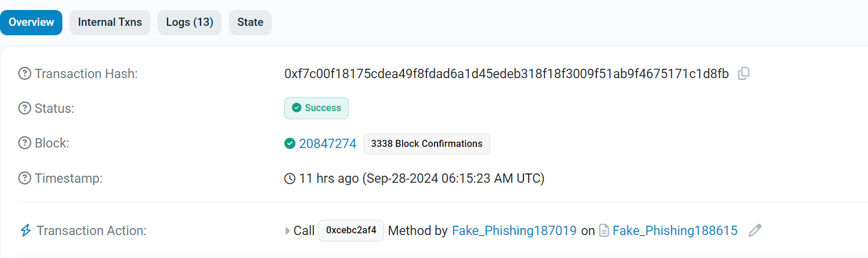Click the clock icon beside timestamp
This screenshot has width=868, height=258.
pos(290,178)
